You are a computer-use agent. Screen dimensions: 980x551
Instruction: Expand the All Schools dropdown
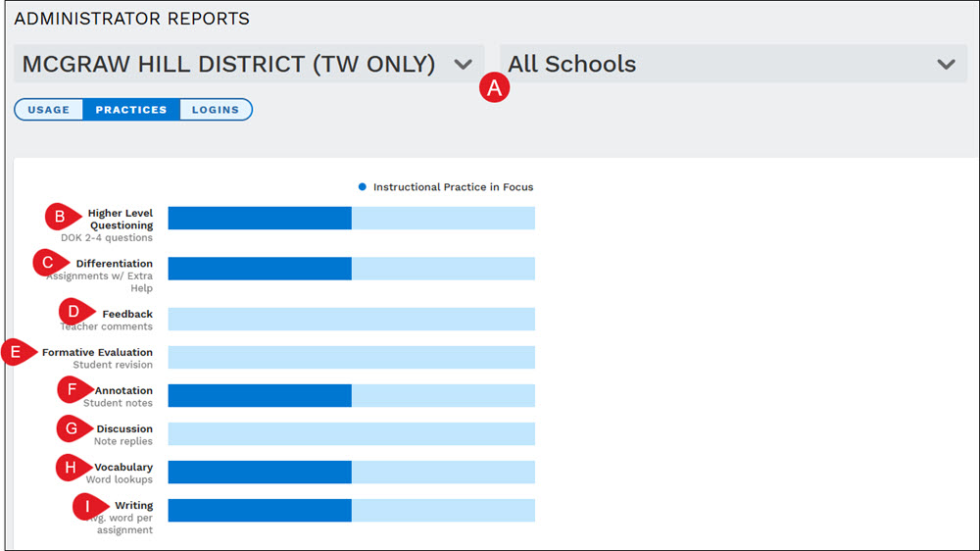[733, 64]
